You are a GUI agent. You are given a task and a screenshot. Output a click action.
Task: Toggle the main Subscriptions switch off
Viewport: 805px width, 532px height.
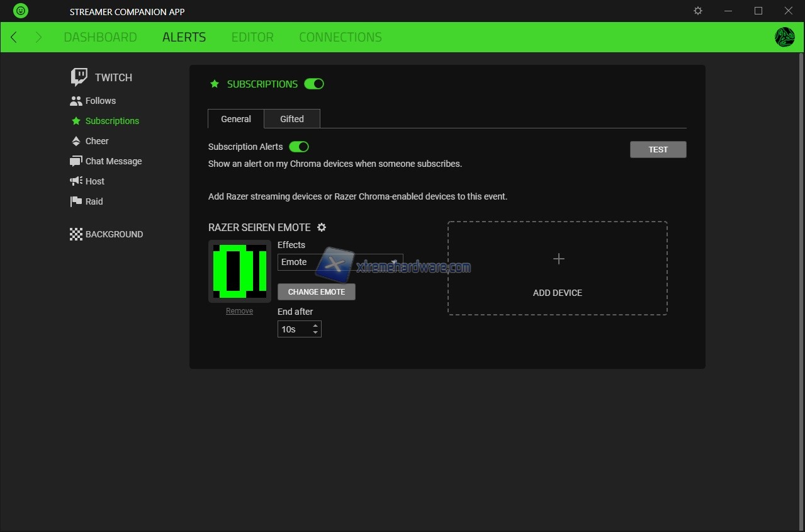click(x=314, y=84)
